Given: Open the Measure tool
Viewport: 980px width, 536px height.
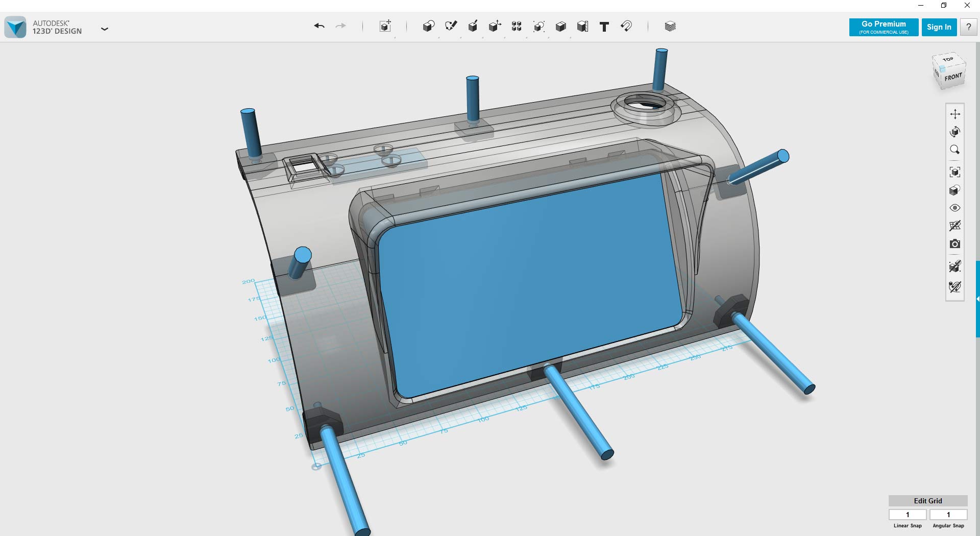Looking at the screenshot, I should click(582, 27).
